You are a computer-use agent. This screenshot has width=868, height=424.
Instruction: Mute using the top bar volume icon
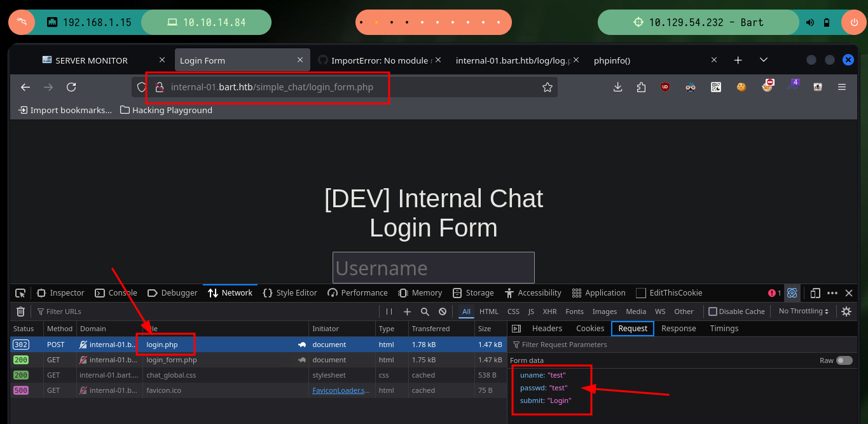[x=810, y=22]
